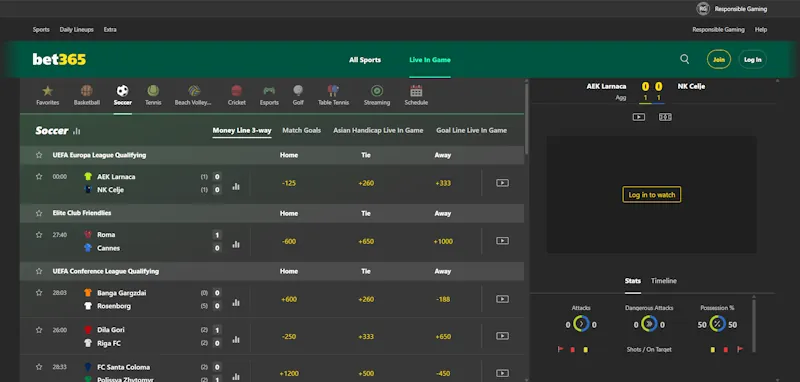Select the Beach Volleyball sport icon
The image size is (800, 382).
(x=194, y=91)
